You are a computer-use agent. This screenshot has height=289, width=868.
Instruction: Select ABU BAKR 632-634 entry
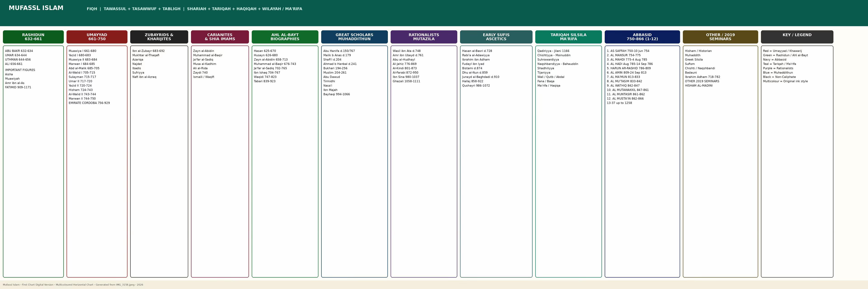point(19,51)
